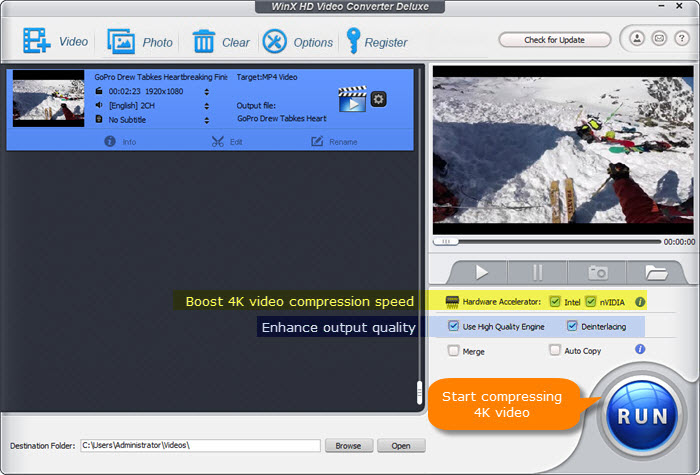The image size is (700, 475).
Task: Click the preview video pane
Action: pyautogui.click(x=563, y=150)
